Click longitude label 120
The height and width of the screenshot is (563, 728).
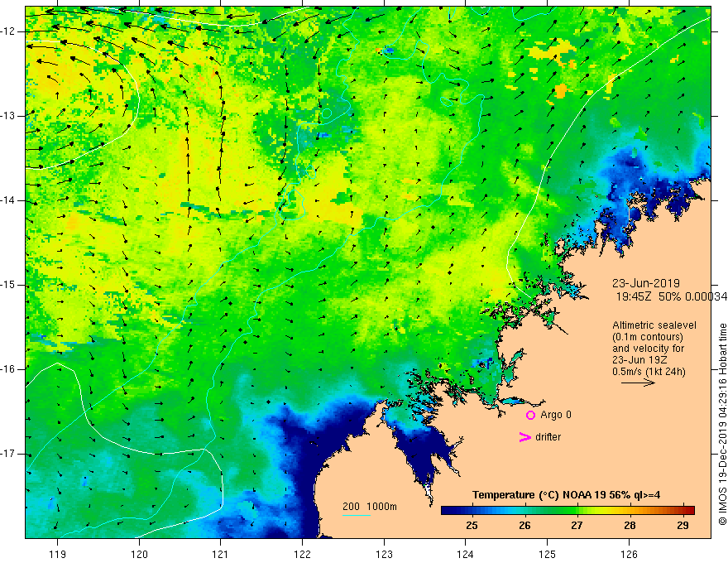tap(139, 554)
